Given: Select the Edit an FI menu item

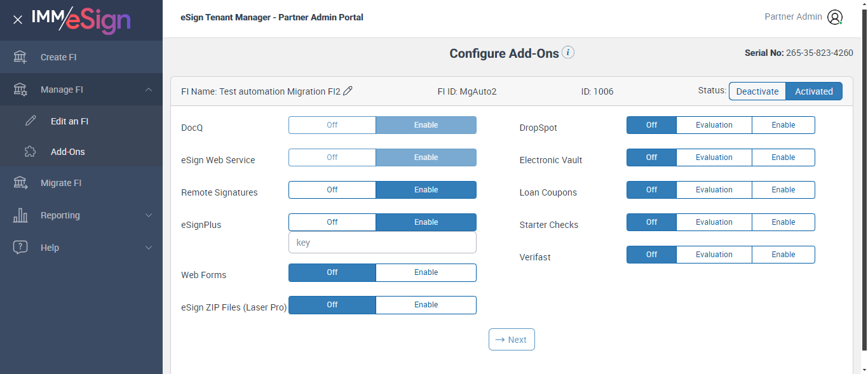Looking at the screenshot, I should pos(69,121).
